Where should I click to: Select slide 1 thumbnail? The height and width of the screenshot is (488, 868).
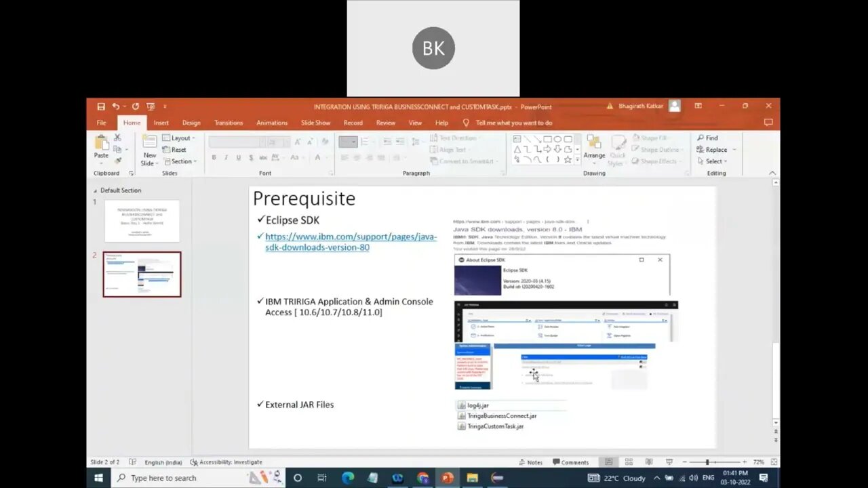pyautogui.click(x=142, y=221)
